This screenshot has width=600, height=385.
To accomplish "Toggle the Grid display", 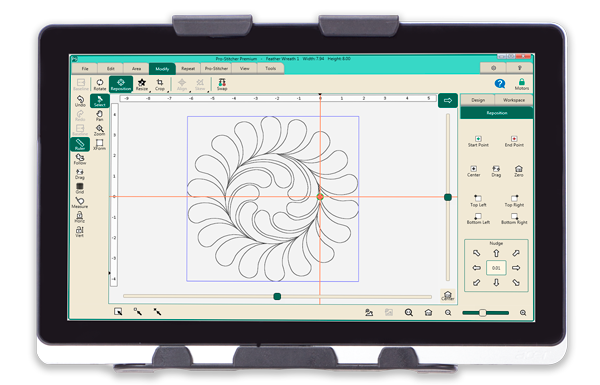I will 80,188.
